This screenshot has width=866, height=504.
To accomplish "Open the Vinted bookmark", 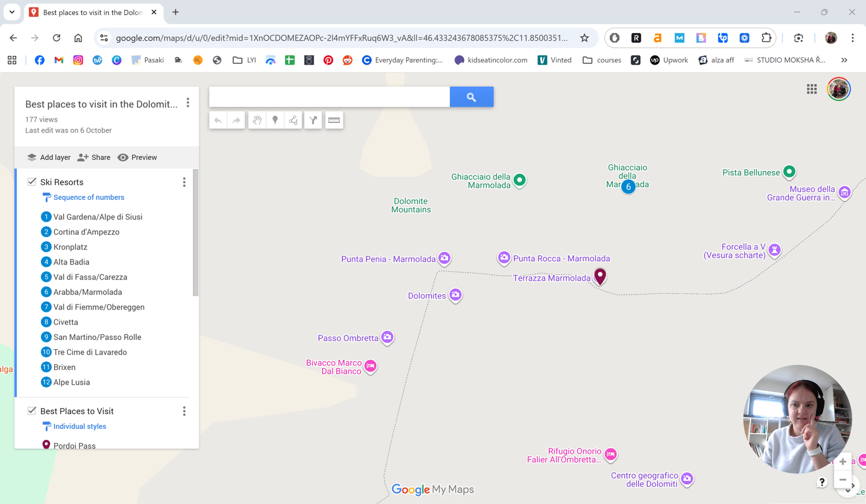I will tap(555, 60).
